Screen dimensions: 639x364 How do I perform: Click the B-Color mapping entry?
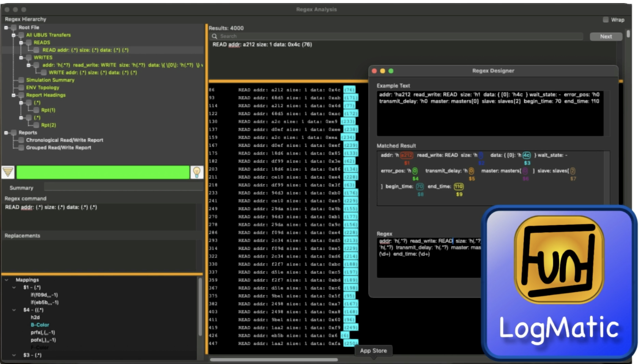[x=40, y=325]
